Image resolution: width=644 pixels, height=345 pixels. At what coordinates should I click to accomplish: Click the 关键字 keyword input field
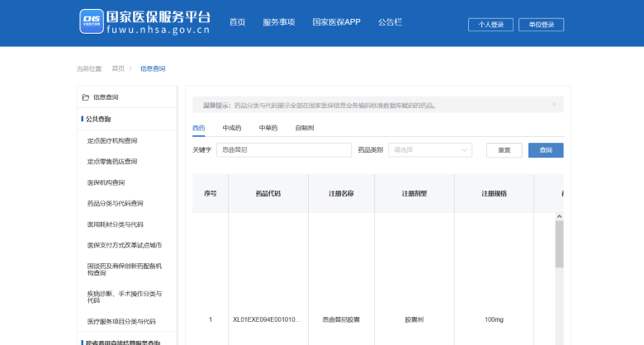coord(283,150)
